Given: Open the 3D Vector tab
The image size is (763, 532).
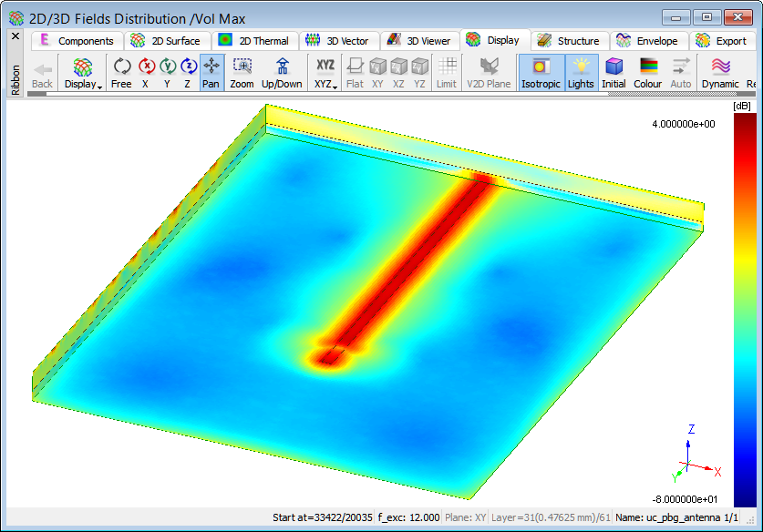Looking at the screenshot, I should (x=337, y=41).
